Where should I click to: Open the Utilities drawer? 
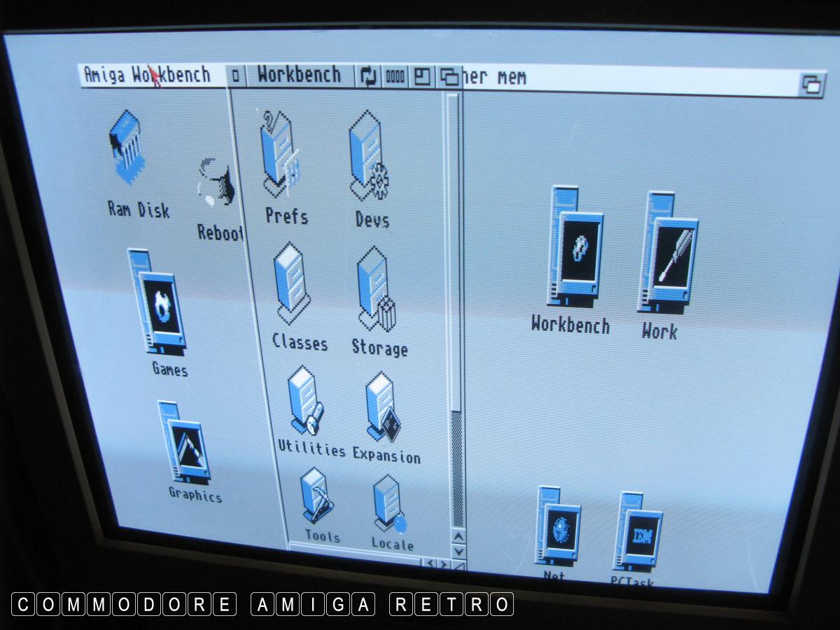tap(307, 403)
